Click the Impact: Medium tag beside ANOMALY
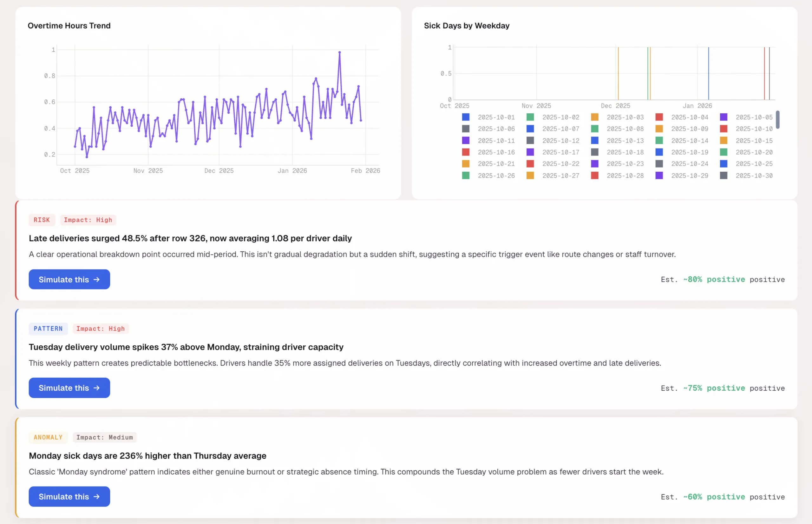The width and height of the screenshot is (812, 524). point(104,437)
